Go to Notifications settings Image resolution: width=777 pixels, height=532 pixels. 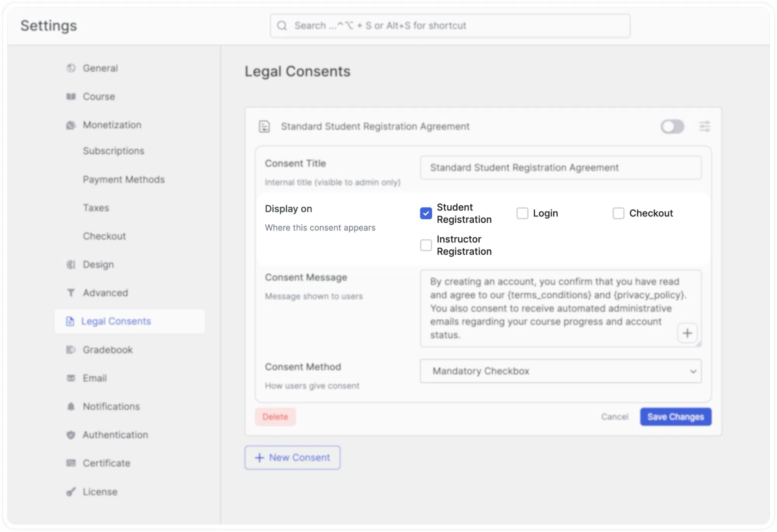click(111, 406)
